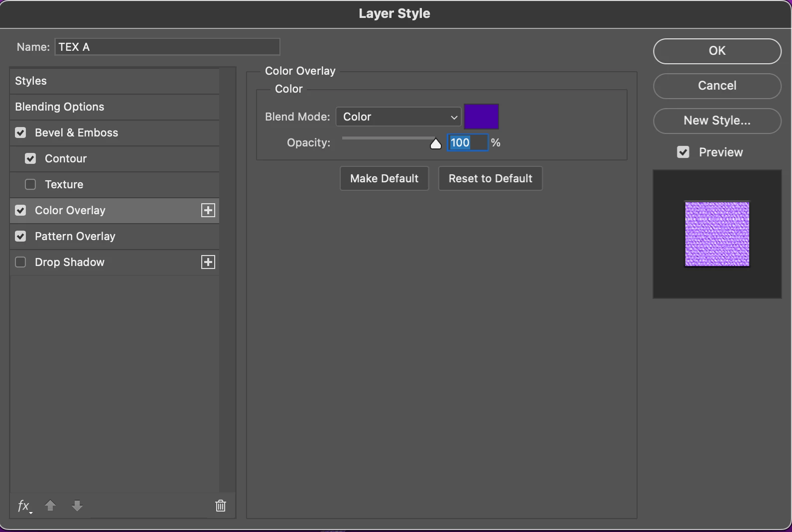This screenshot has height=532, width=792.
Task: Click the delete effect trash icon
Action: point(220,506)
